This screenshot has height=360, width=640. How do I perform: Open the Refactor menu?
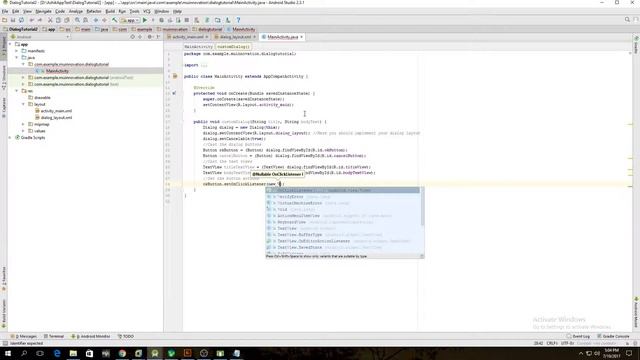point(94,11)
